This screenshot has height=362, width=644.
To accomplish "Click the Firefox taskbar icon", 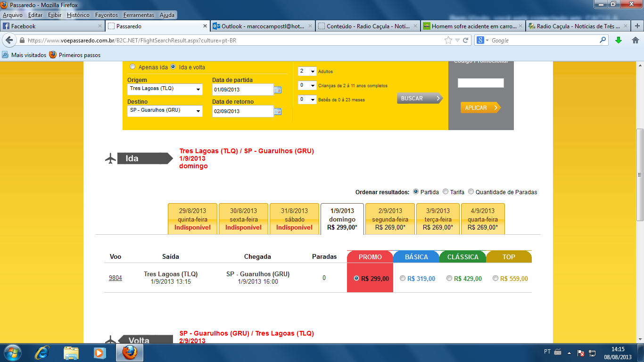I will pos(130,353).
